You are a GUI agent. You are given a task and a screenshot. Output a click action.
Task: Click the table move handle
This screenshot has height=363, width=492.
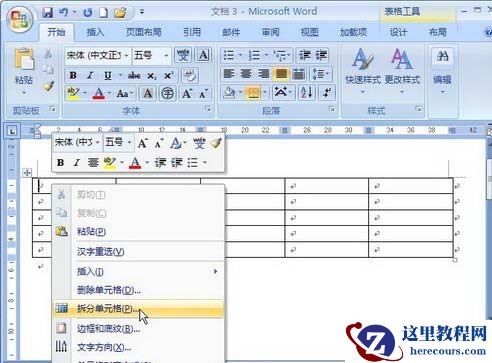[x=27, y=172]
